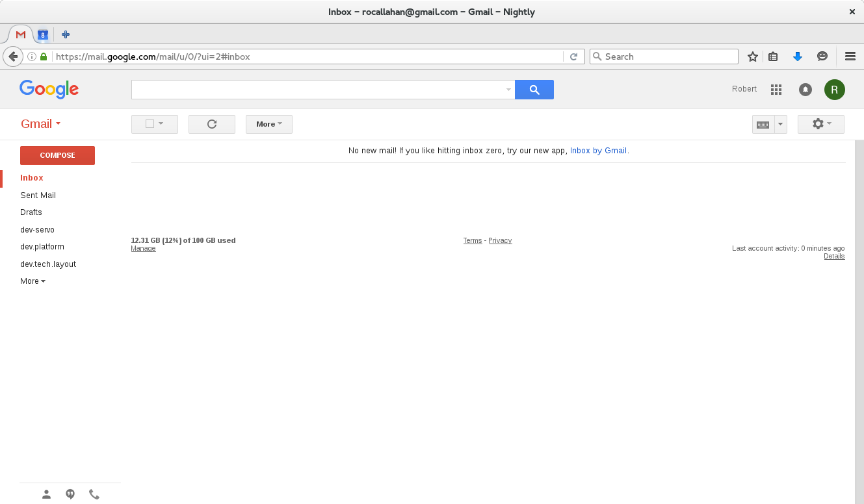This screenshot has width=864, height=504.
Task: Click the Google logo
Action: click(x=49, y=90)
